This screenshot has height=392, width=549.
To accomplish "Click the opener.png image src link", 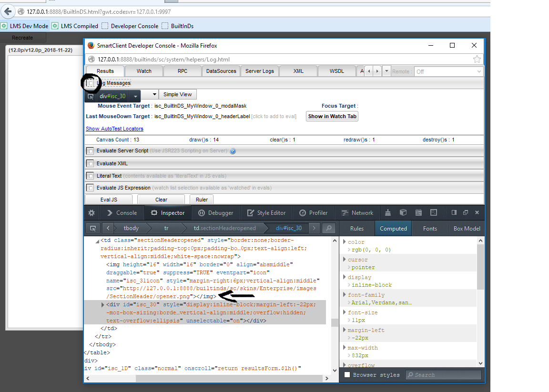I will click(x=211, y=292).
